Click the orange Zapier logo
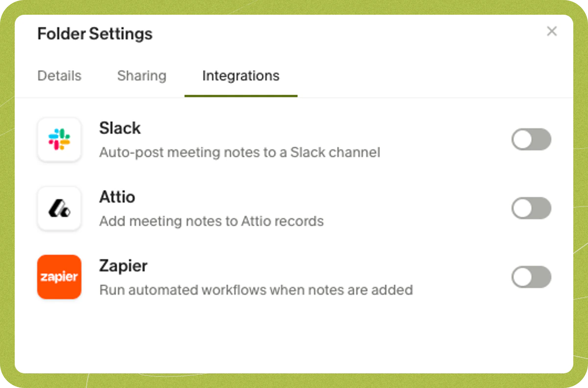588x388 pixels. (x=59, y=277)
